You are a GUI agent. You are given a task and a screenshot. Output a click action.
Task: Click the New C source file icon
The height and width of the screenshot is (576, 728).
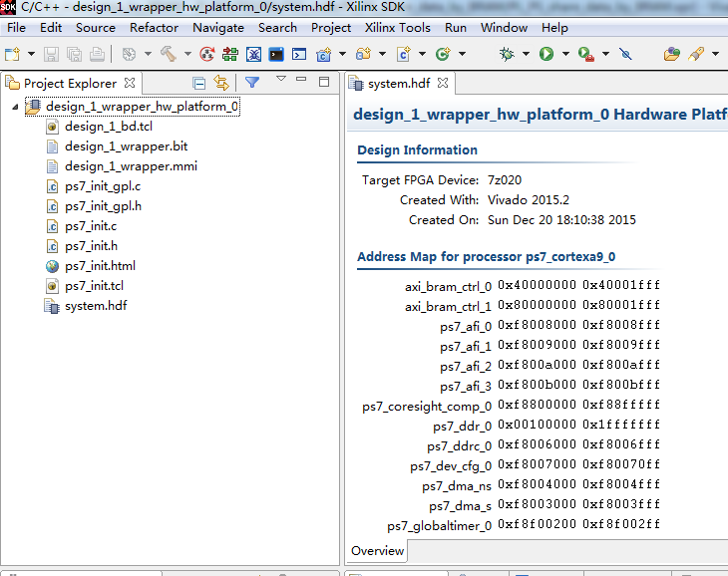[x=404, y=54]
